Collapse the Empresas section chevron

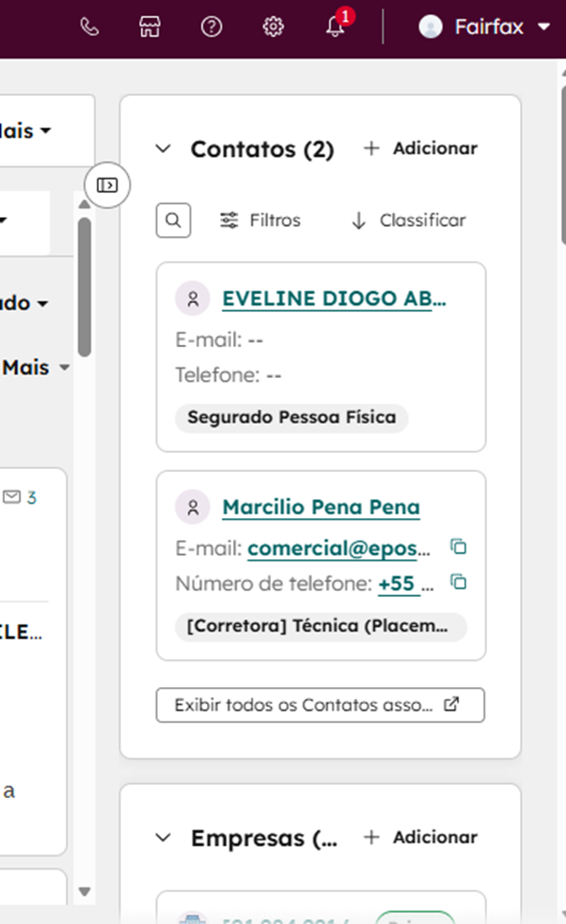164,838
